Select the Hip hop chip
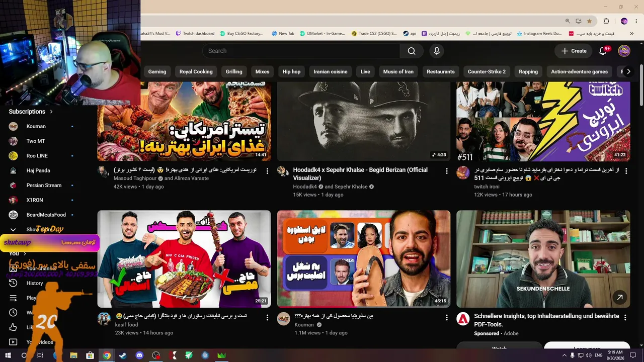644x362 pixels. 291,71
